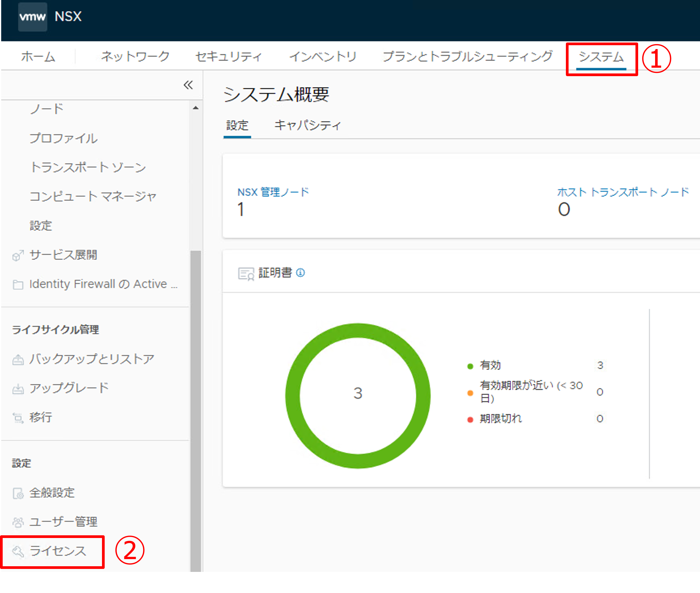Viewport: 700px width, 593px height.
Task: Click the Upgrade (アップグレード) icon
Action: point(18,389)
